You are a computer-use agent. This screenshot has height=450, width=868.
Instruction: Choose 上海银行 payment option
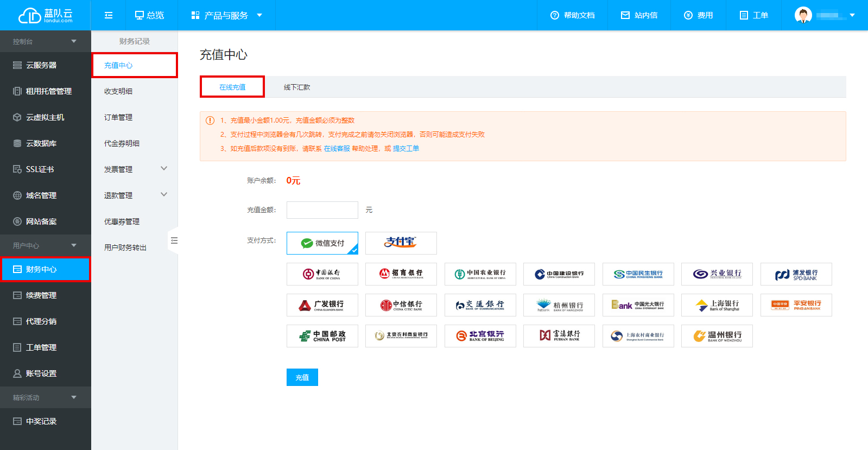coord(717,305)
